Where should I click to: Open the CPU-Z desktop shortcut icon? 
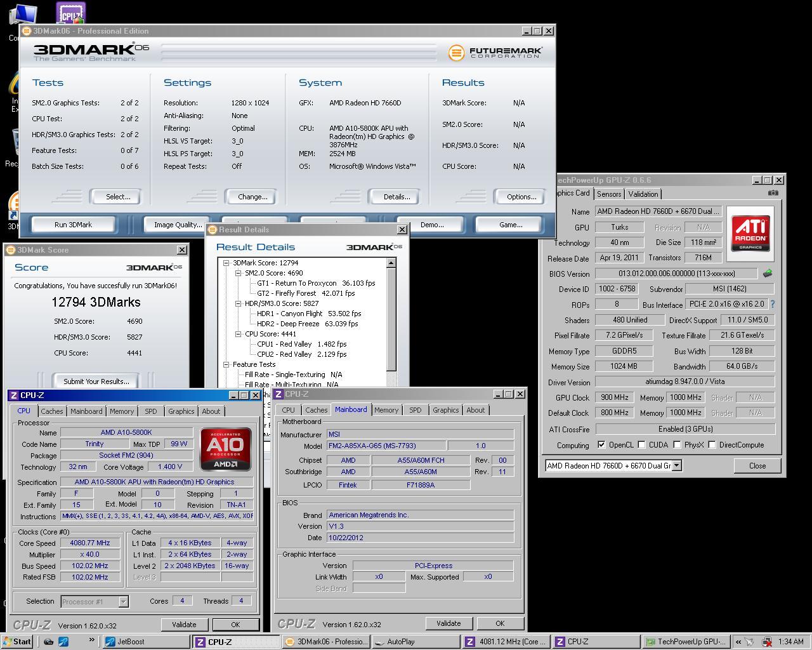pyautogui.click(x=70, y=12)
